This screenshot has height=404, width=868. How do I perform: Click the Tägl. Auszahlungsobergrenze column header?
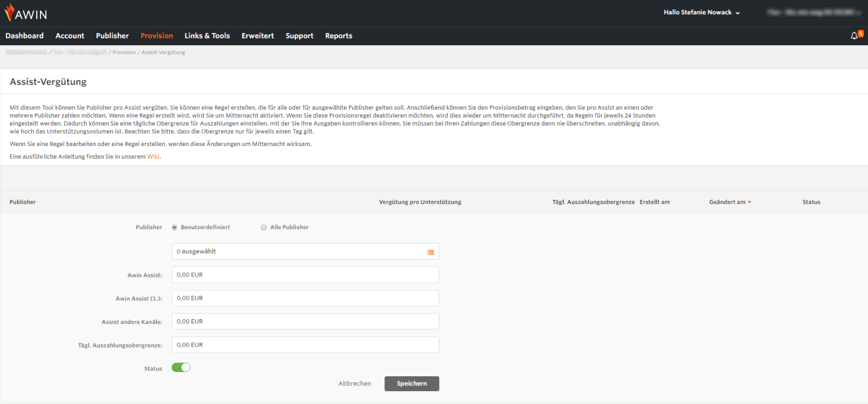[x=593, y=202]
